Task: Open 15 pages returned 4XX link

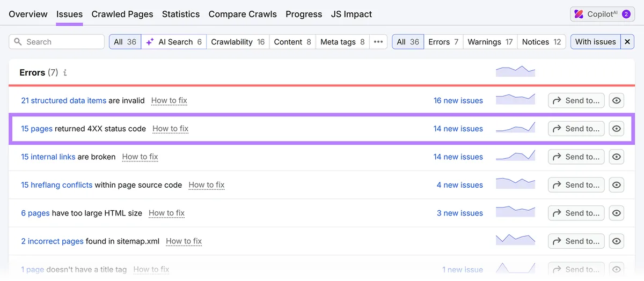Action: point(36,129)
